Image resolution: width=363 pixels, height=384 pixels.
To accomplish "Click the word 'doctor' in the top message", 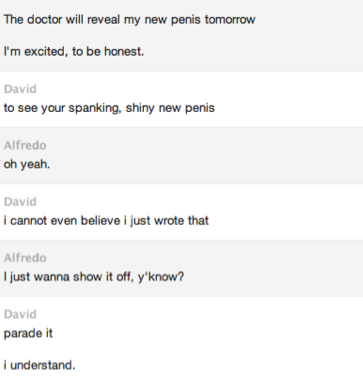I will click(x=44, y=20).
